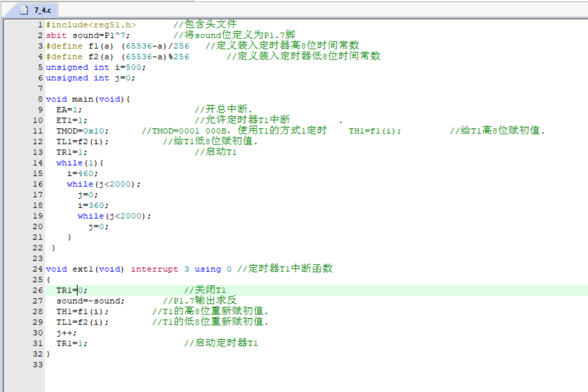Click 'TL1=f2(i);' on line 12
Screen dimensions: 588x392
(x=82, y=142)
